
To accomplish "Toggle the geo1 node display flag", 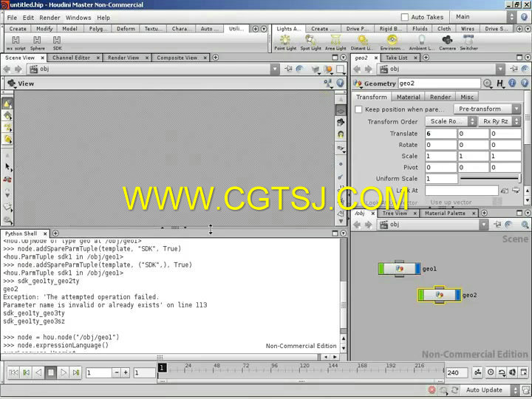I will (417, 269).
